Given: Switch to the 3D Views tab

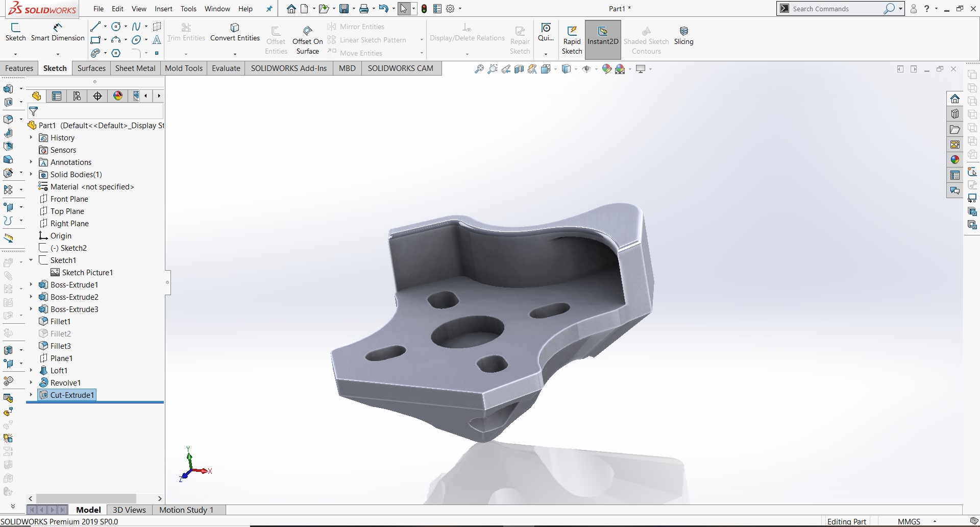Looking at the screenshot, I should [129, 510].
